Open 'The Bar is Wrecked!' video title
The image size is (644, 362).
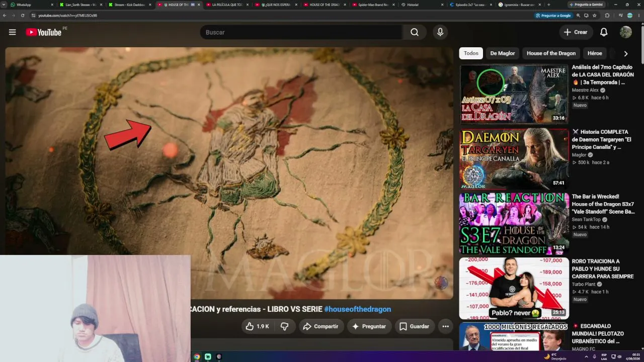tap(603, 204)
